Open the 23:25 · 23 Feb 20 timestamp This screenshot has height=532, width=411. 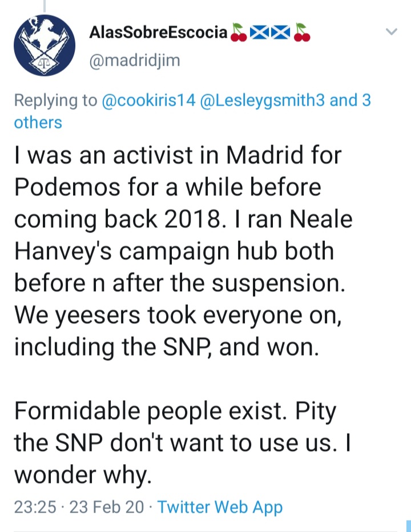79,507
